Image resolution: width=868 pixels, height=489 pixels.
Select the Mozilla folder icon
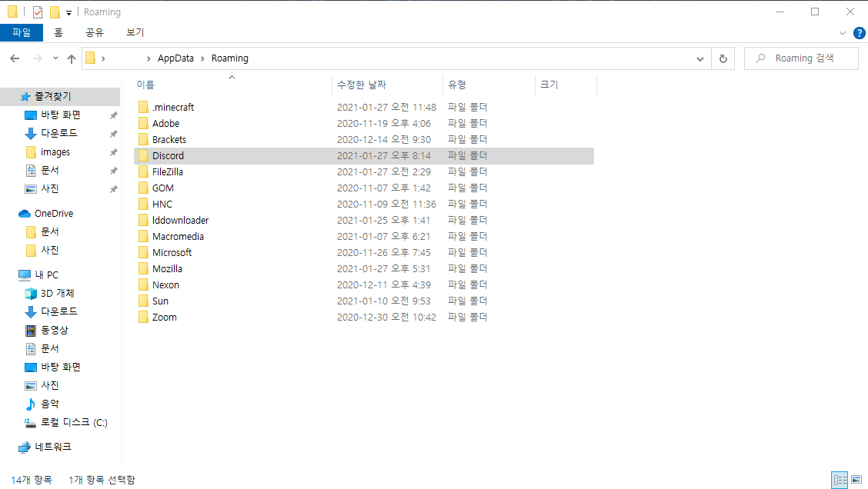click(143, 268)
